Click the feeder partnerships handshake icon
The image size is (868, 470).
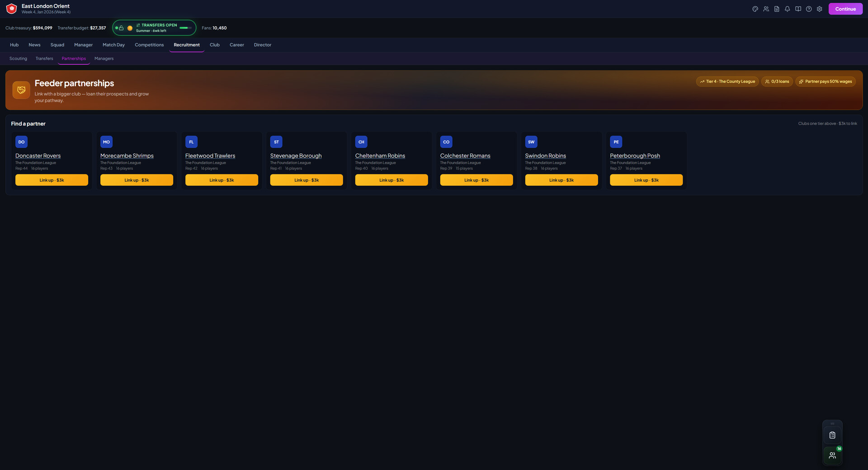(21, 90)
